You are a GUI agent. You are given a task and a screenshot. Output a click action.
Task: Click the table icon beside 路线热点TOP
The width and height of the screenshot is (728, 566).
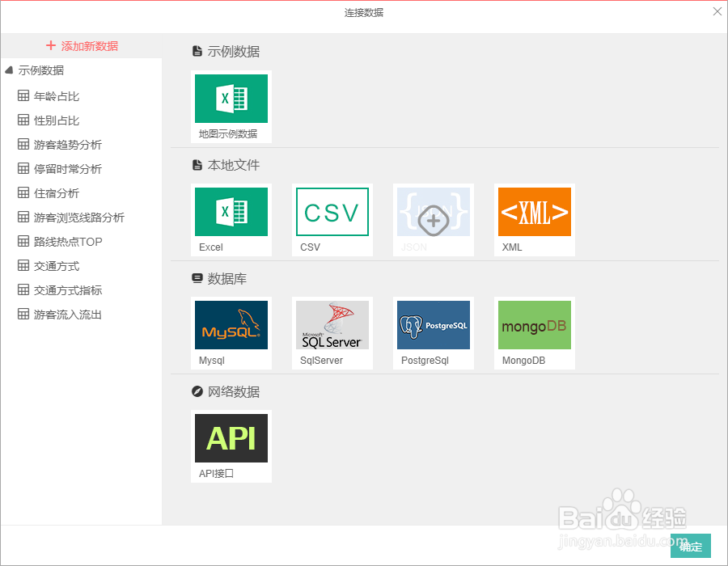[x=23, y=241]
